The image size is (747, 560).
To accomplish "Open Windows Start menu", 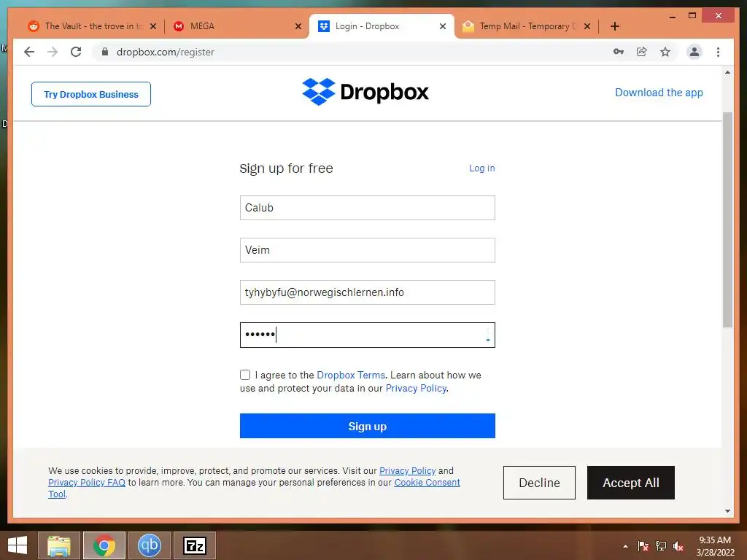I will point(18,545).
